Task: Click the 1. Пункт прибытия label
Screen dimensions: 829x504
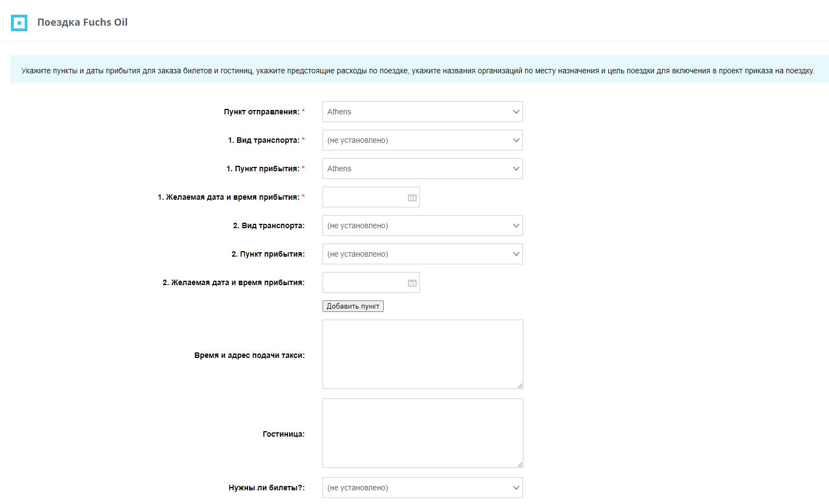Action: tap(263, 169)
